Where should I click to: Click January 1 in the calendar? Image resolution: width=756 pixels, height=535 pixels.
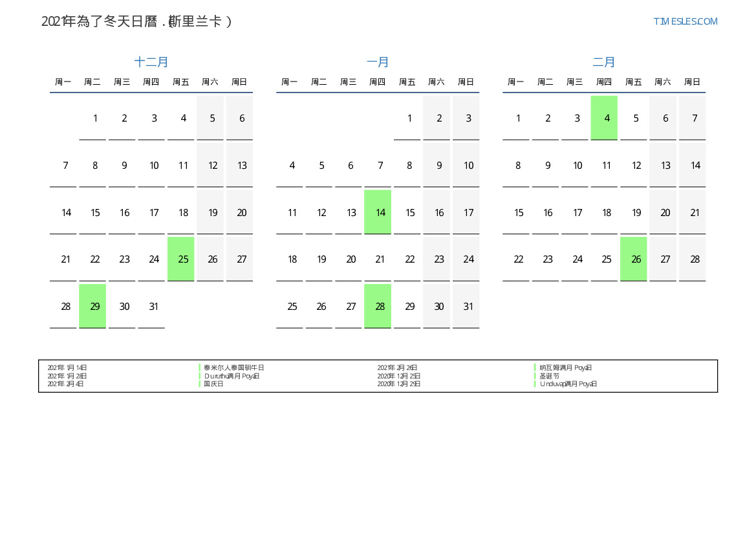click(x=407, y=118)
